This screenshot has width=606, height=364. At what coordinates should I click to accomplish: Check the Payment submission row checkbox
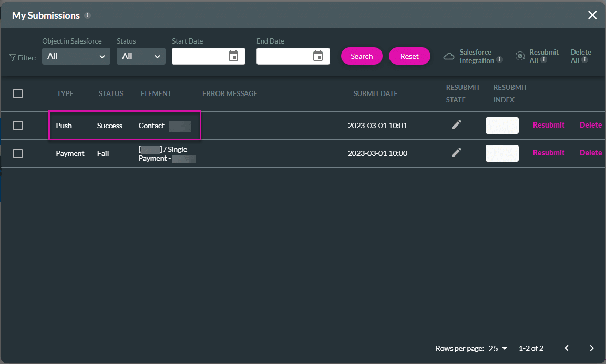(18, 153)
